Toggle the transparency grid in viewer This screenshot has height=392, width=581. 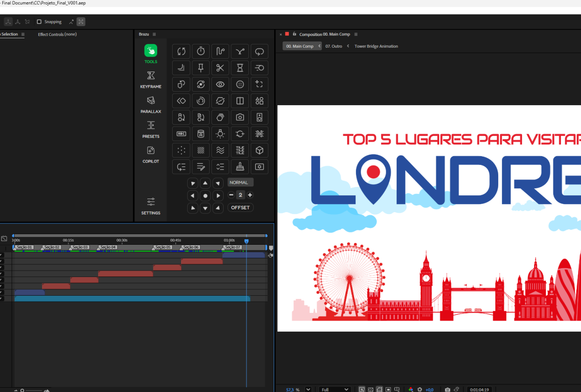click(x=370, y=389)
